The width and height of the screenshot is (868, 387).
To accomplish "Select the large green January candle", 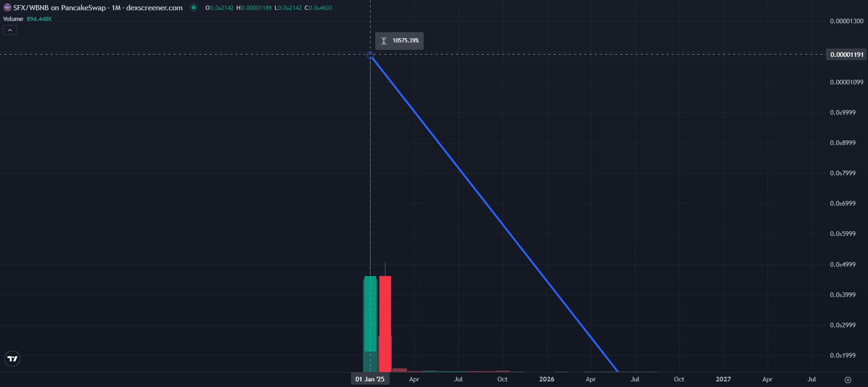I will pos(370,324).
